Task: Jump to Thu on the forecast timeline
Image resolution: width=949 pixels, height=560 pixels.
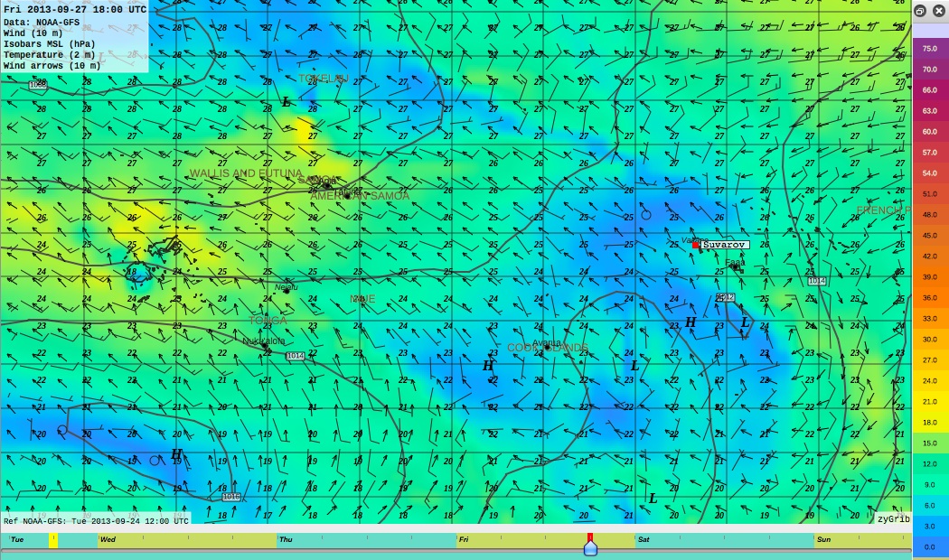Action: click(286, 539)
